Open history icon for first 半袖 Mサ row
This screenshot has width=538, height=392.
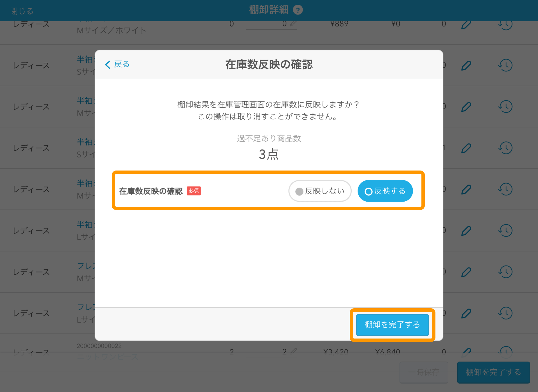click(x=505, y=107)
